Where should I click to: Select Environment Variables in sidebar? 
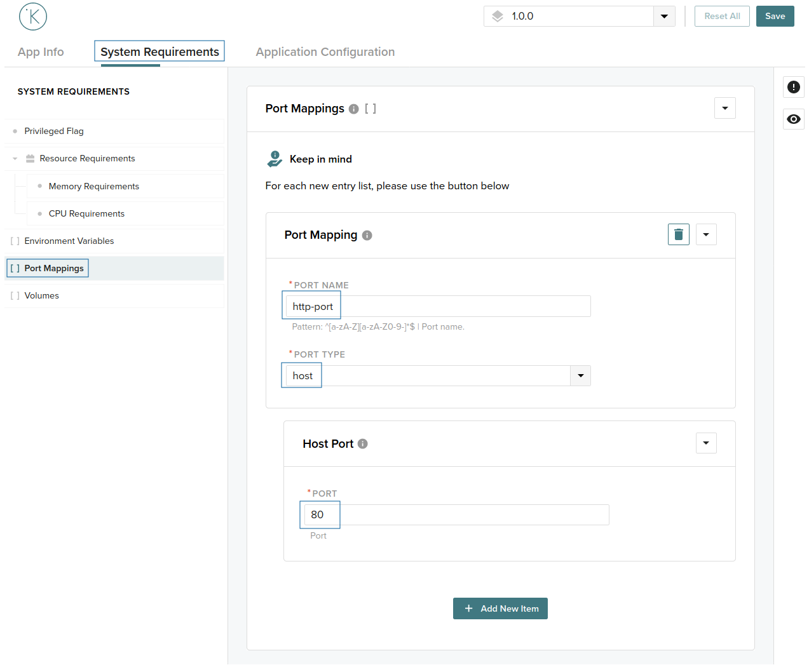69,241
